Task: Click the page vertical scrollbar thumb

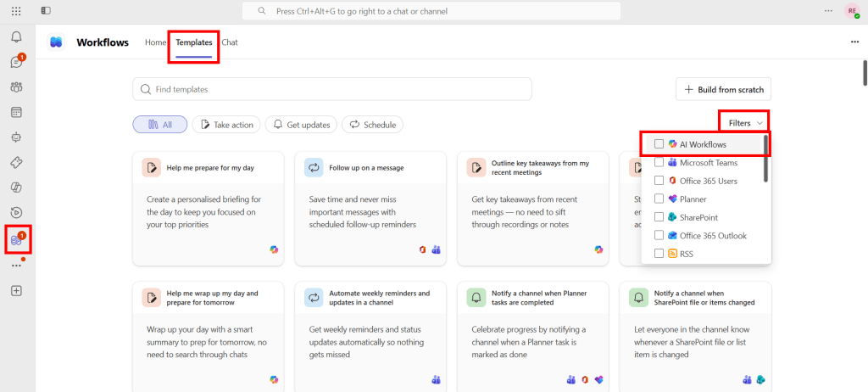Action: (x=865, y=72)
